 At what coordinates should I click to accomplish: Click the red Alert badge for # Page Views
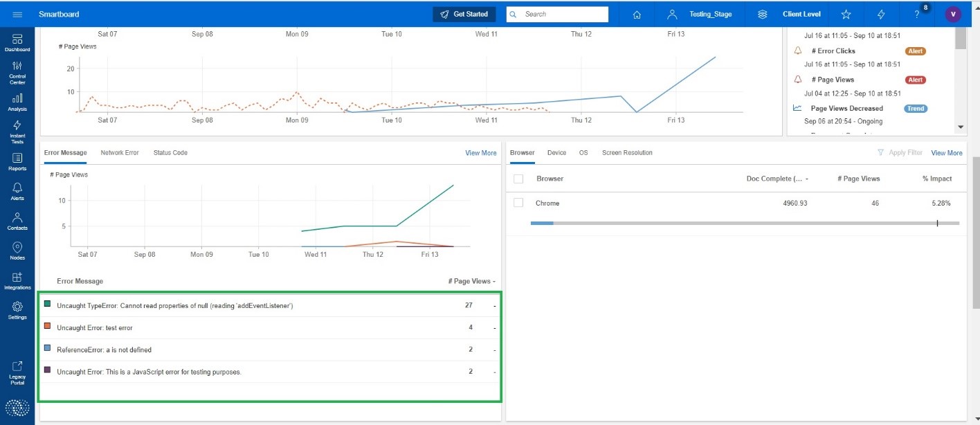pos(916,80)
